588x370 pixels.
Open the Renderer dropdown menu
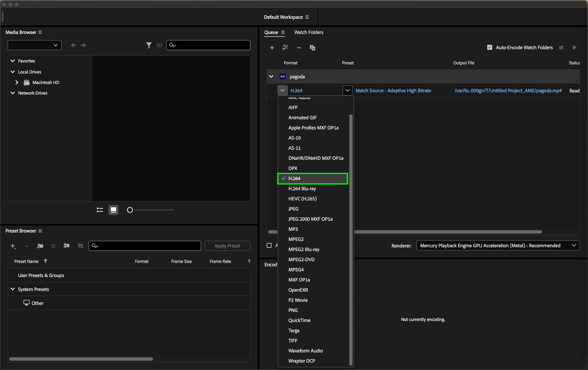tap(498, 246)
